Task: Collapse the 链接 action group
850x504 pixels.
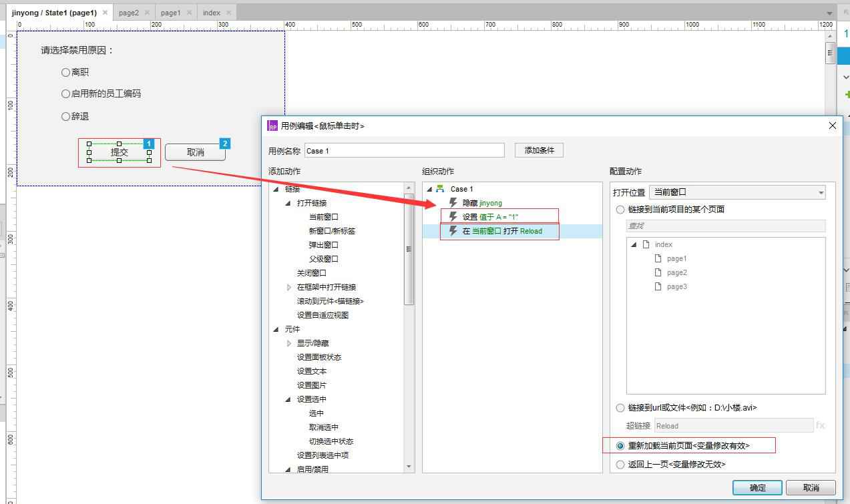Action: click(276, 189)
